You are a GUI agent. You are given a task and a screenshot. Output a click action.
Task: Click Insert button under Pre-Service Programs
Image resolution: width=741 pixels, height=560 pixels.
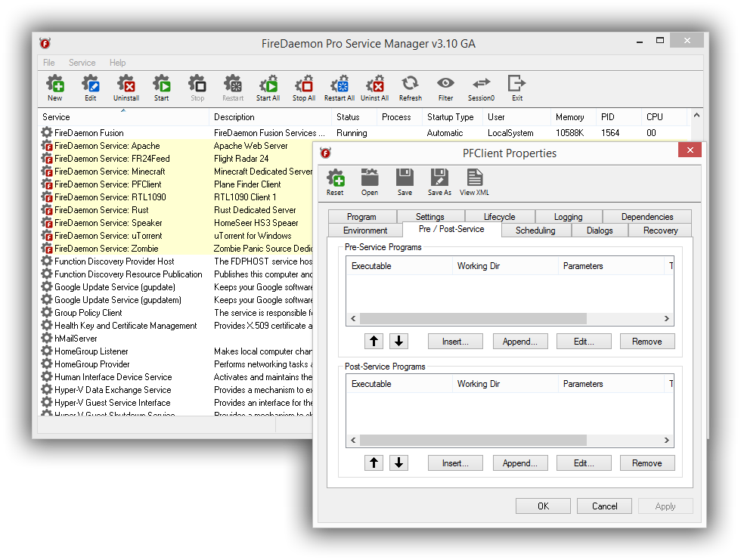tap(455, 342)
